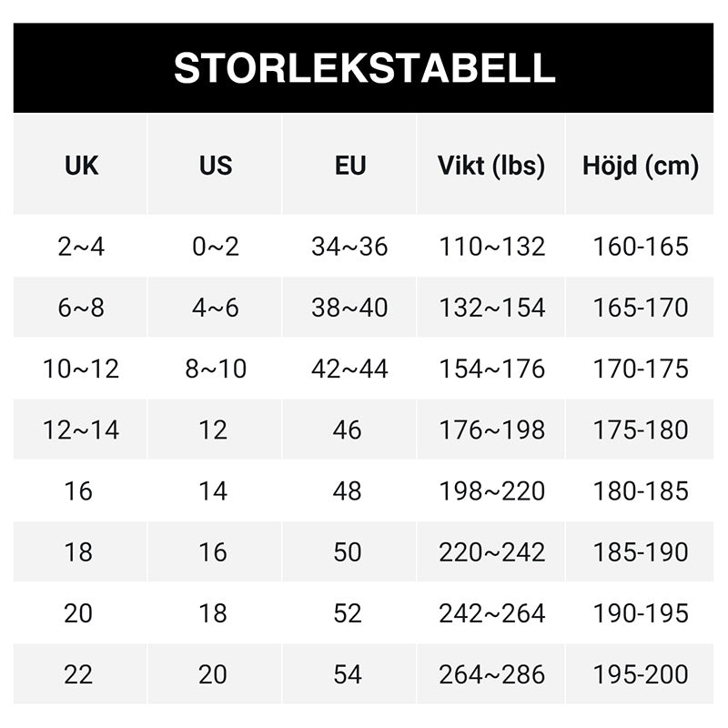Select EU size 42~44 cell
This screenshot has width=728, height=728.
tap(349, 369)
